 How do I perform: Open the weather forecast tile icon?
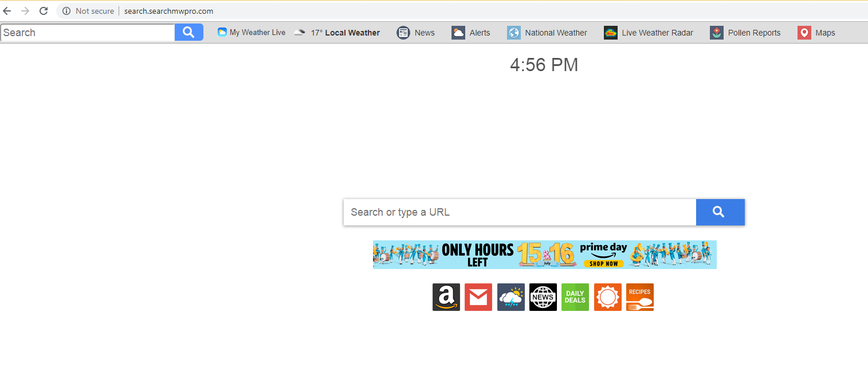[x=511, y=297]
